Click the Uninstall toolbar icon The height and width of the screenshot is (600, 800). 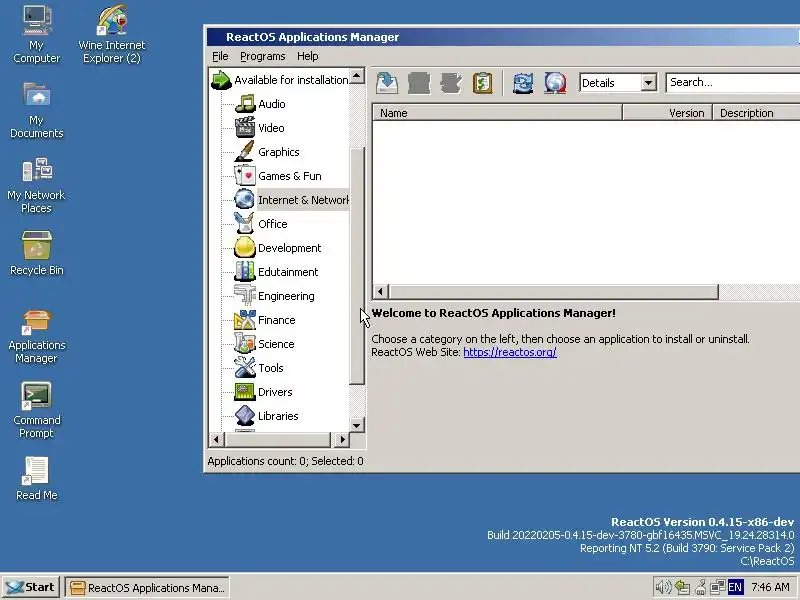(419, 83)
